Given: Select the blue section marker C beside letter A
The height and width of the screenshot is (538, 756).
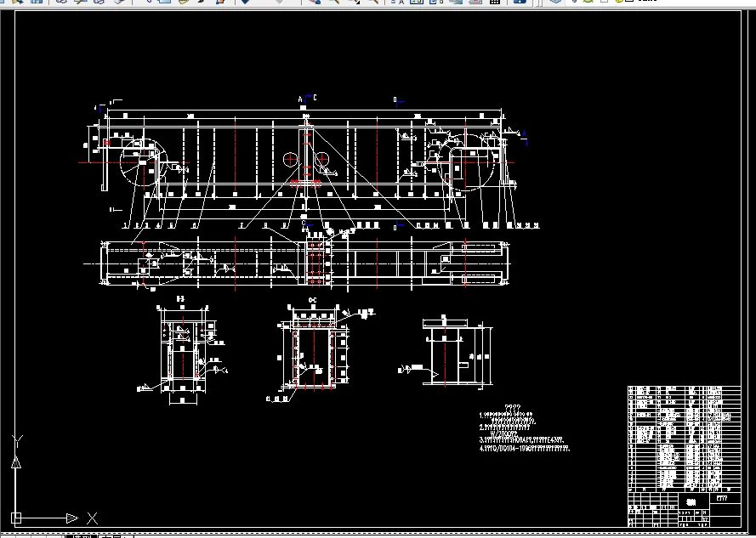Looking at the screenshot, I should coord(315,98).
